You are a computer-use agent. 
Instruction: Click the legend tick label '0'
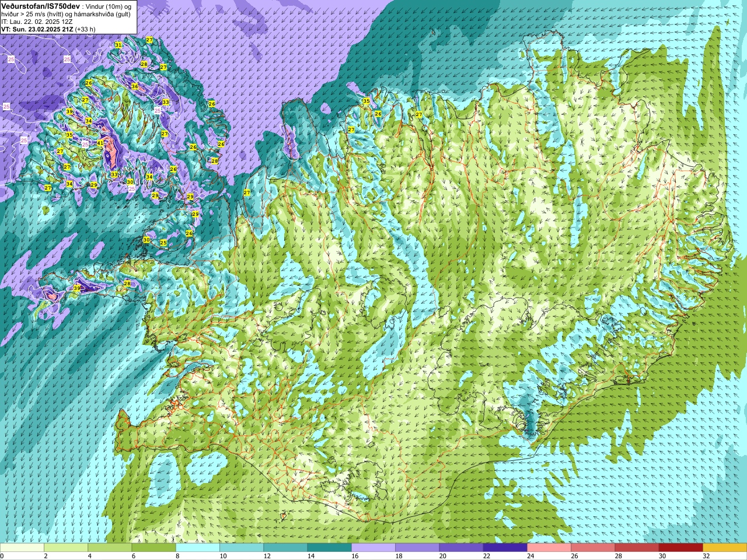2,556
